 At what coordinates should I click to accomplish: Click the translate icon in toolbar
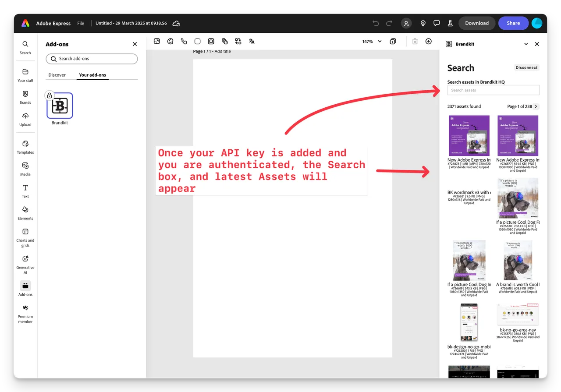click(252, 41)
